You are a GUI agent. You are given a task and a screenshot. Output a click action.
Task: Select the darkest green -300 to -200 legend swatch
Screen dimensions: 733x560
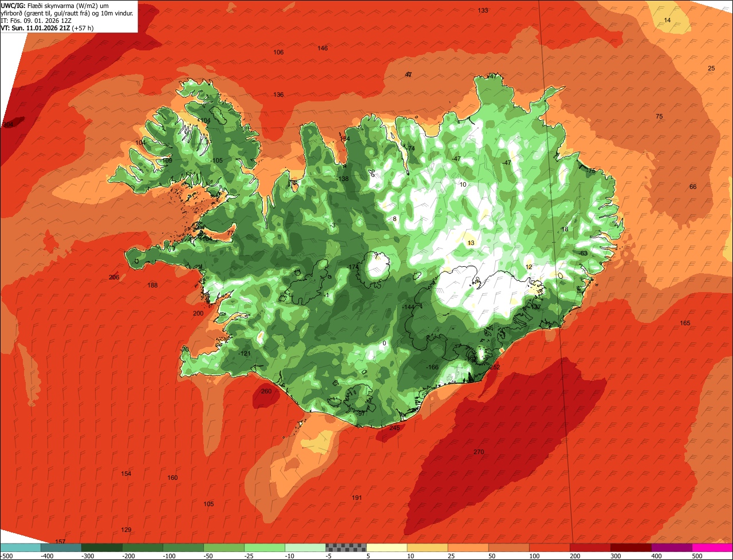click(101, 547)
